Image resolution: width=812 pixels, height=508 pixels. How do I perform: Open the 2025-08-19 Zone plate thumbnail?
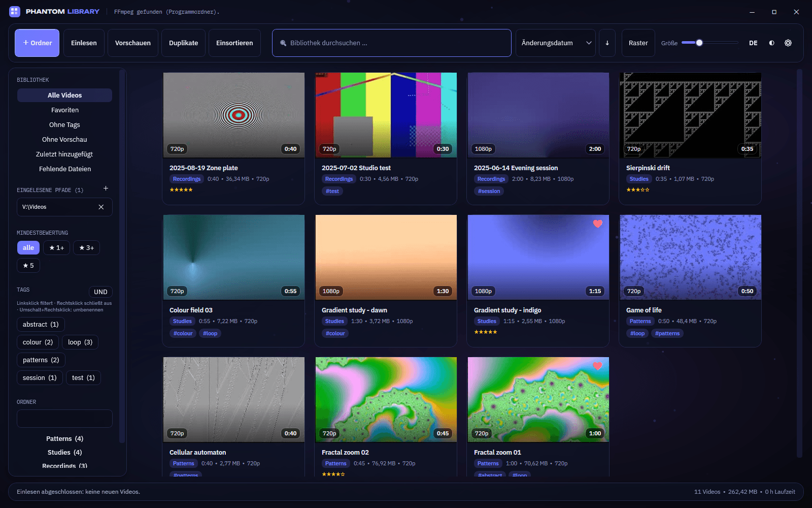click(x=234, y=115)
